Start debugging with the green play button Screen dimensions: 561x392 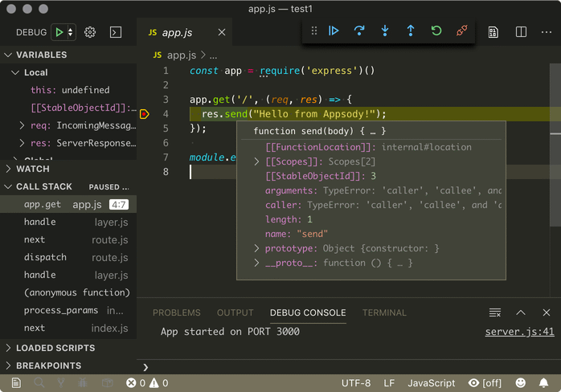59,32
